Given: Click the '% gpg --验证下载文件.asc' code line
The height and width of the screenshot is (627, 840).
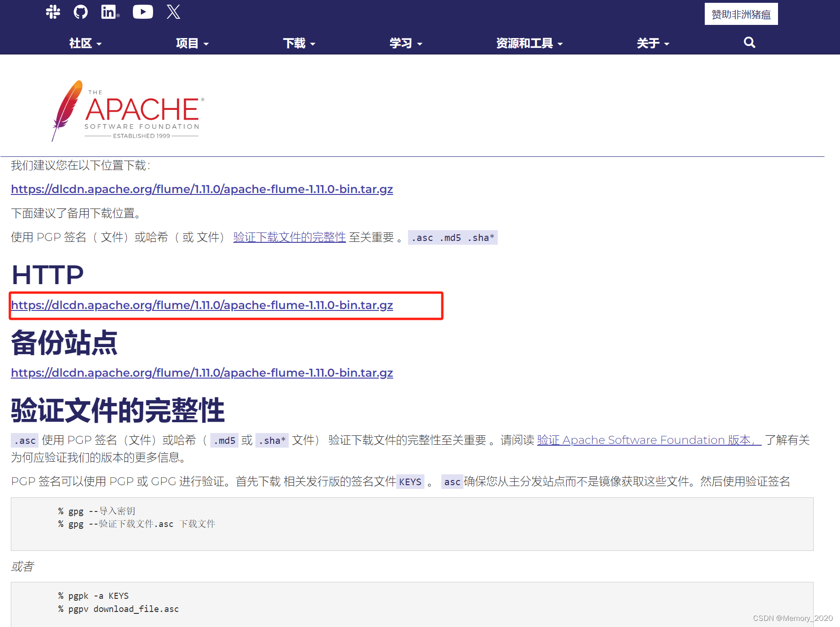Looking at the screenshot, I should pos(137,524).
